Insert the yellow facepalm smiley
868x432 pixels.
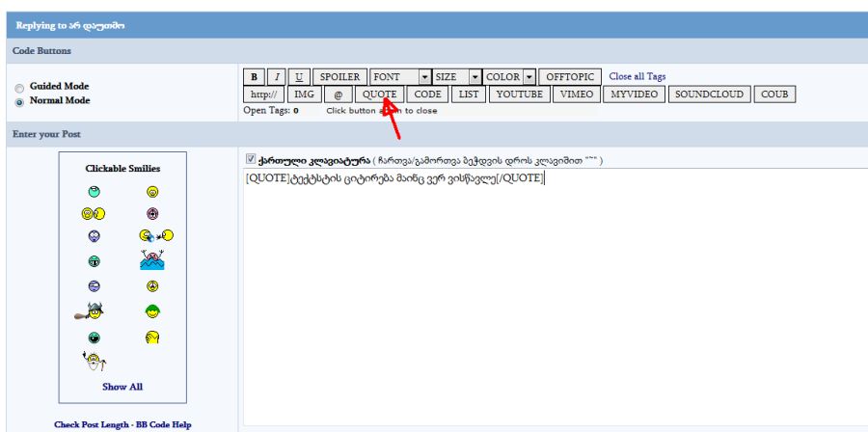(152, 337)
